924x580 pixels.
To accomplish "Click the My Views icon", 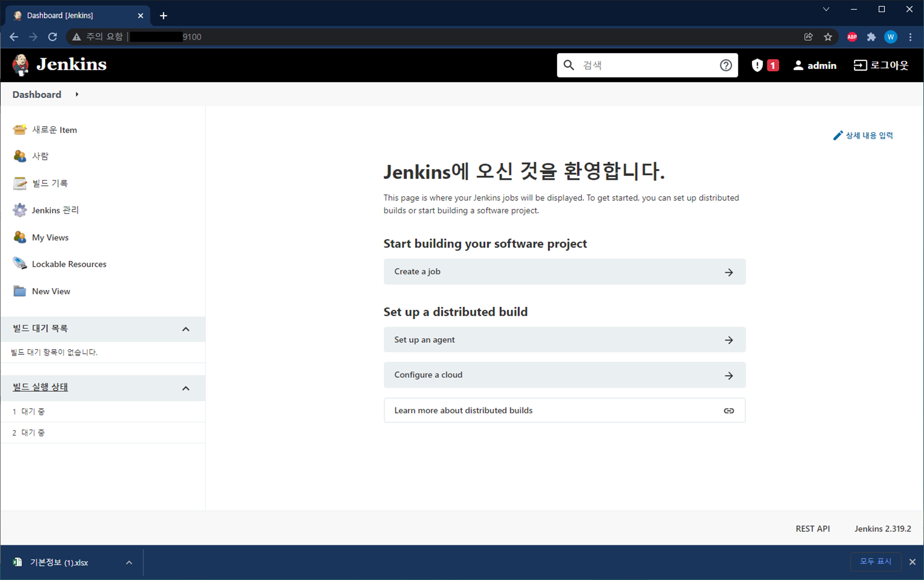I will (20, 237).
